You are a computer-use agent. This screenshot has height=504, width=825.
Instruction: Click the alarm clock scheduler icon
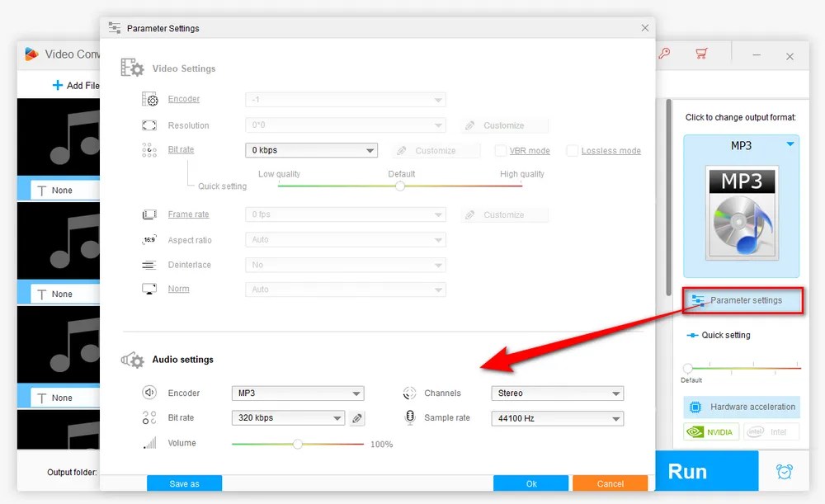[x=784, y=471]
